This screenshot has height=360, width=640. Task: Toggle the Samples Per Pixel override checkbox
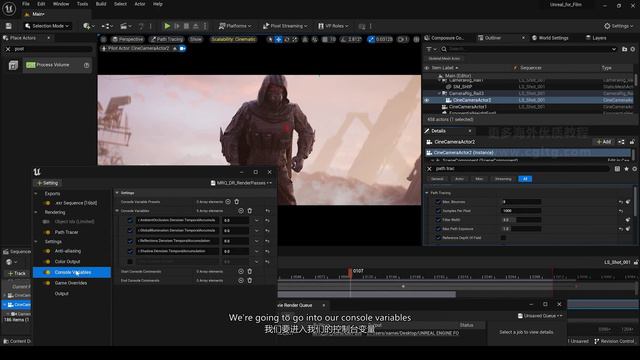click(x=438, y=211)
